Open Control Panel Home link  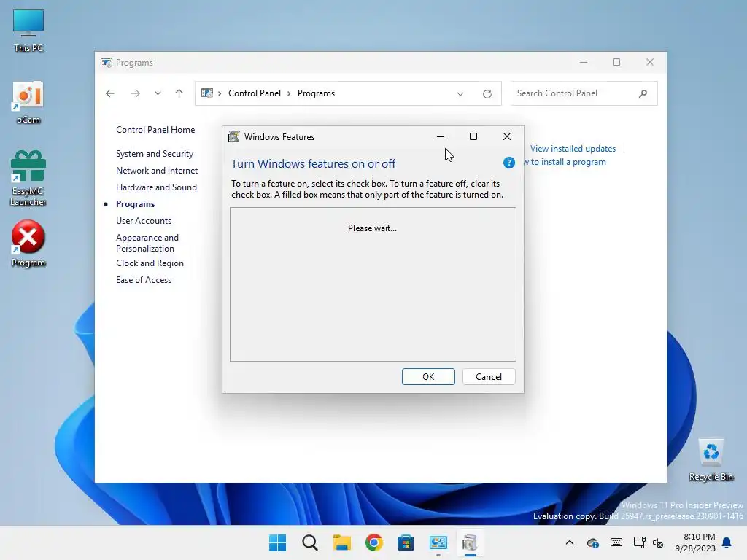[155, 130]
